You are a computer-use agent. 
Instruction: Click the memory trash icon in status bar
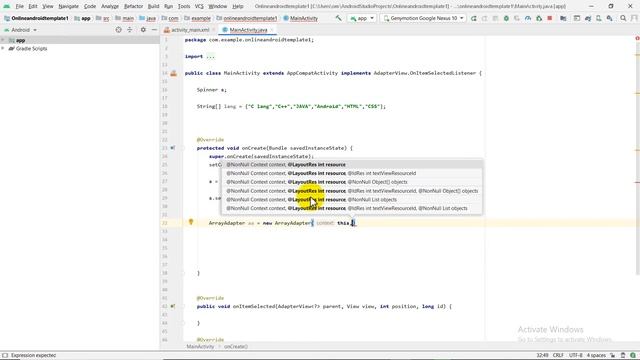tap(623, 355)
